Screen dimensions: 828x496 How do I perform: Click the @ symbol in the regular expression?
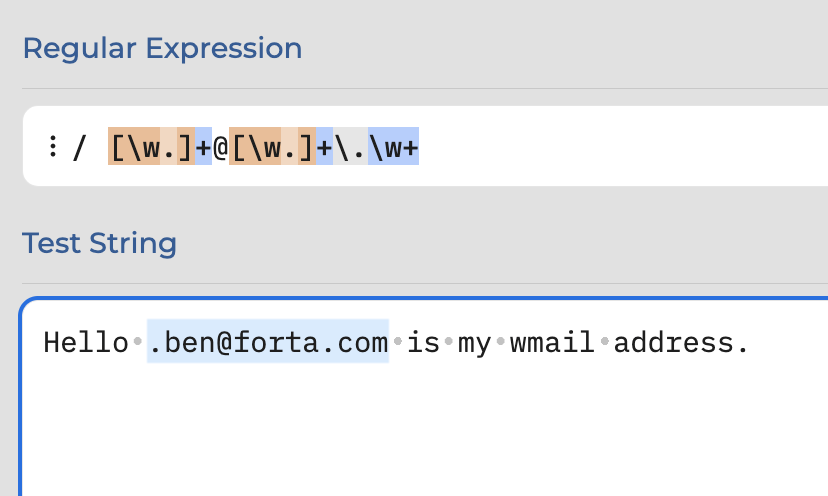(221, 147)
